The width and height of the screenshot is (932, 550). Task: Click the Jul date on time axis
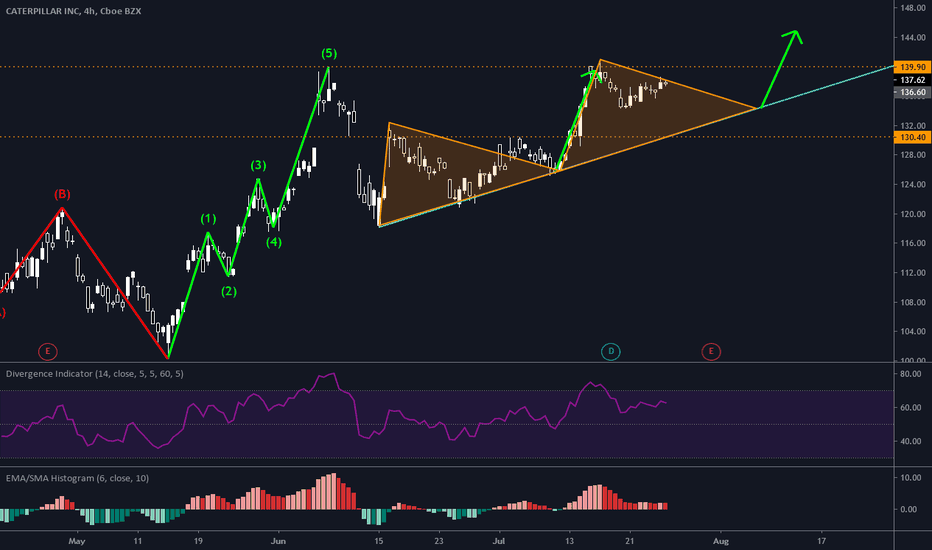[499, 541]
